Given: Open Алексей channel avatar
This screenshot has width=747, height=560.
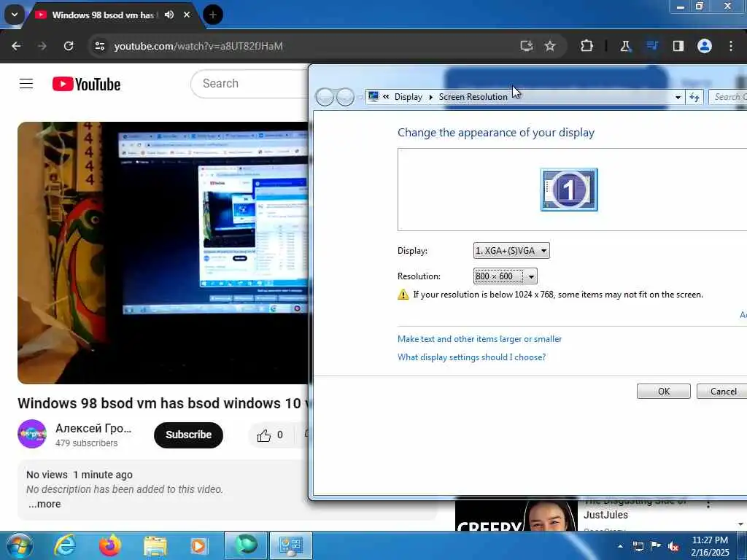Looking at the screenshot, I should coord(32,434).
